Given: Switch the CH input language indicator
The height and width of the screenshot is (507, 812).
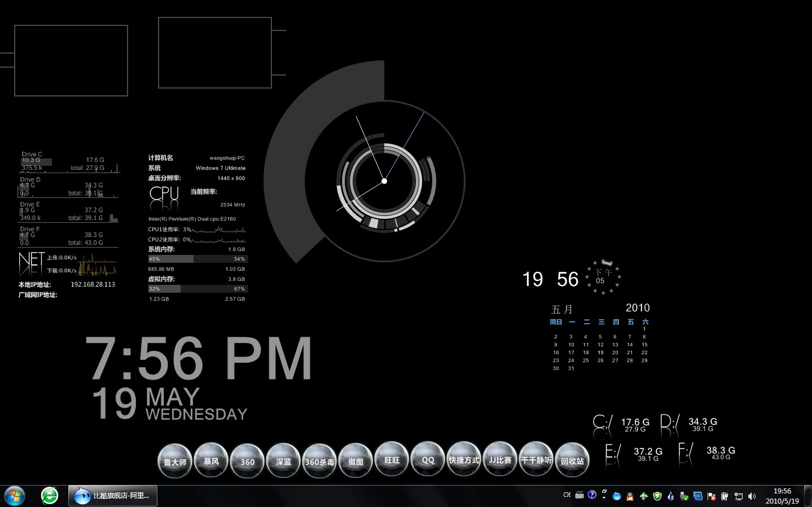Looking at the screenshot, I should tap(567, 495).
